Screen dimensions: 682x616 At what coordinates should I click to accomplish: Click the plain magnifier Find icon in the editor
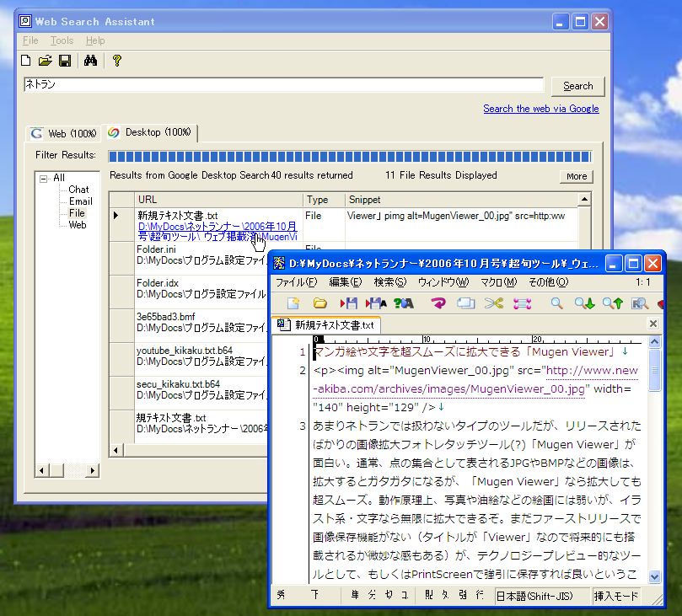click(x=556, y=303)
